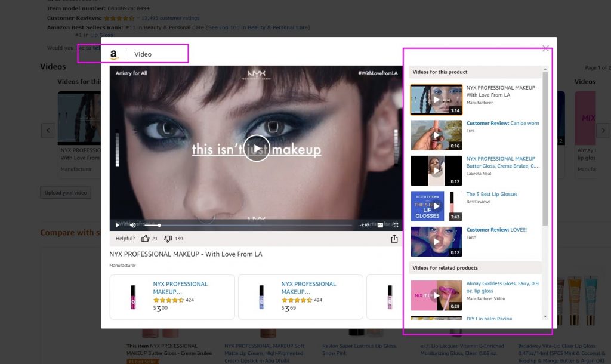Click the video list scrollbar thumb
The image size is (611, 364).
pyautogui.click(x=545, y=149)
